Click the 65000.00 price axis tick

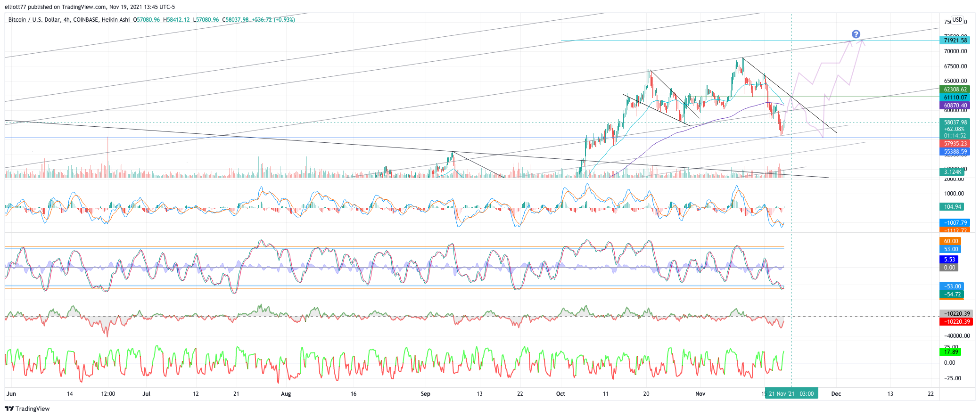tap(955, 81)
